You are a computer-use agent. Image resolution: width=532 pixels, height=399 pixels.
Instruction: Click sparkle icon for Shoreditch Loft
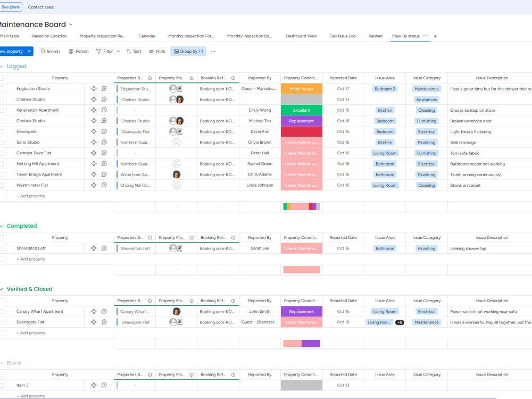[x=94, y=248]
